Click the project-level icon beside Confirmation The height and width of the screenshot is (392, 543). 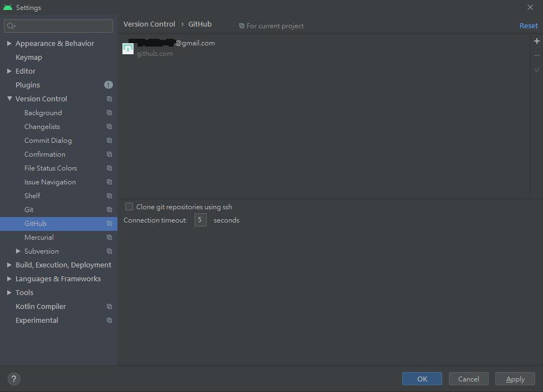tap(110, 154)
